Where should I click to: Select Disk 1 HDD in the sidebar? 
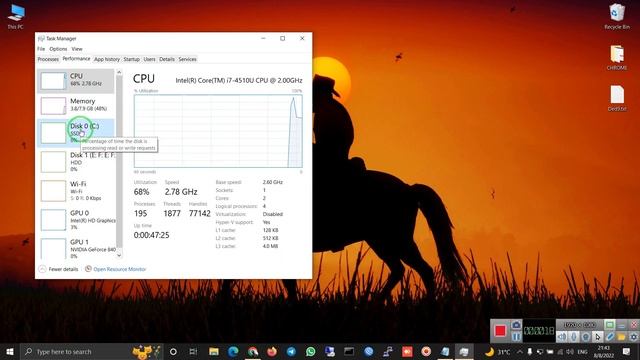click(76, 162)
